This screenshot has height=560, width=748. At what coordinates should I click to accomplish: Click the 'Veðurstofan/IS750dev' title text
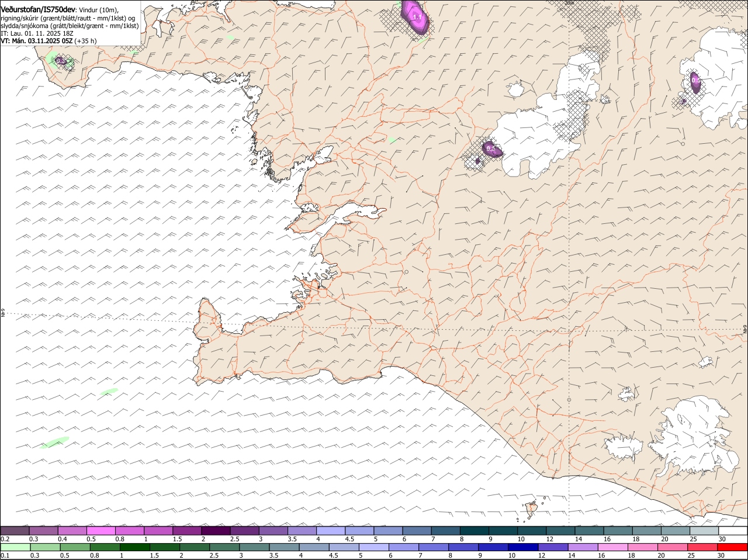click(38, 10)
